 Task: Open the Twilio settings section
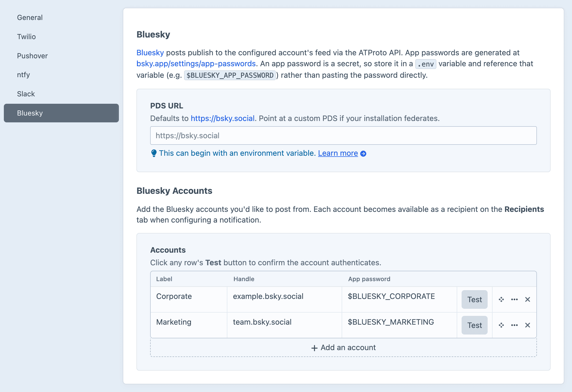61,37
